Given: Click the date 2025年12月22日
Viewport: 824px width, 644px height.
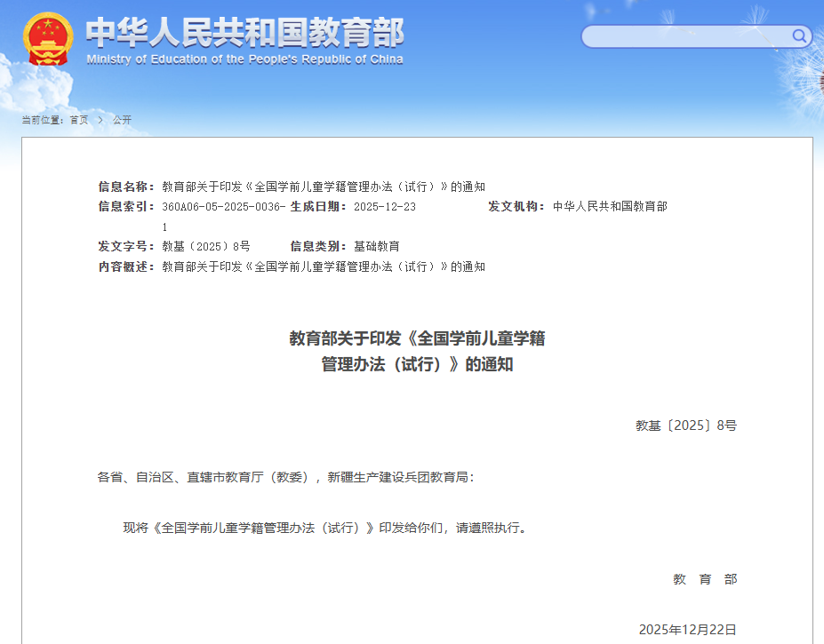Looking at the screenshot, I should point(687,630).
